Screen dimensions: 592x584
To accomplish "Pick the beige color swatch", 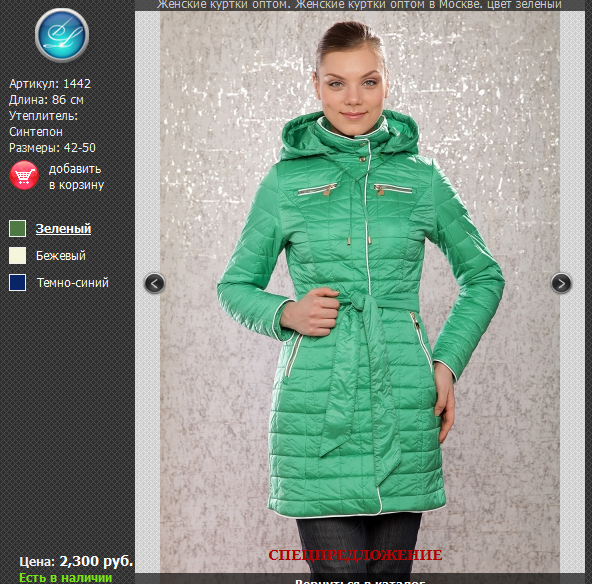I will click(17, 256).
